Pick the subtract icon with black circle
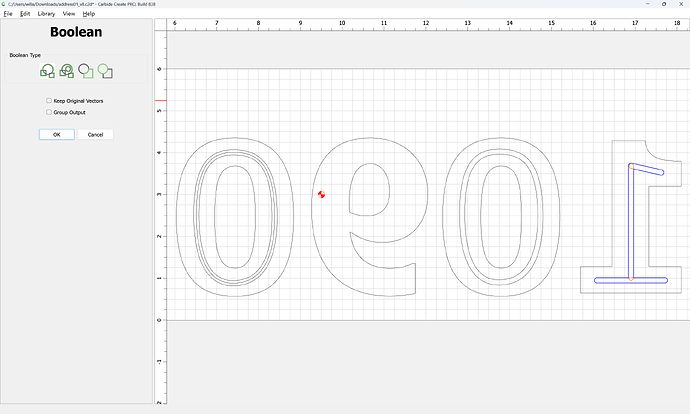The height and width of the screenshot is (414, 690). (x=86, y=71)
